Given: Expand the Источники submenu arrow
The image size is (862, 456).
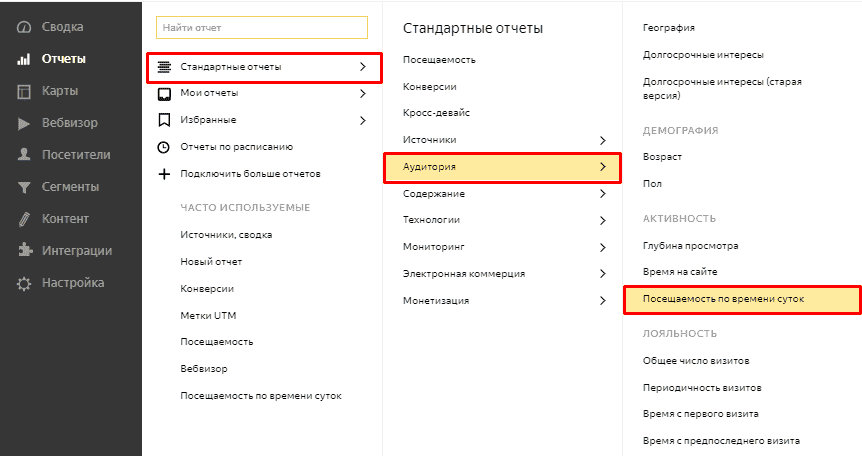Looking at the screenshot, I should [x=602, y=139].
